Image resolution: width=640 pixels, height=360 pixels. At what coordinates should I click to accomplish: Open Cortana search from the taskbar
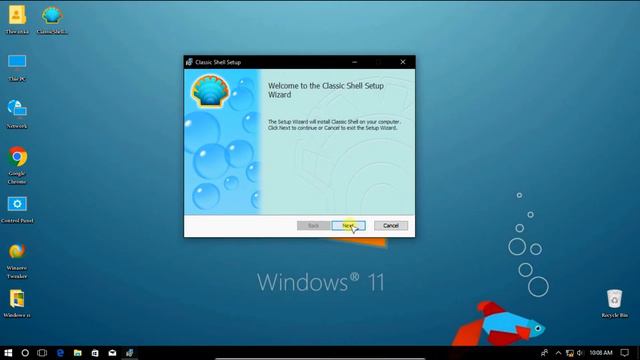(25, 353)
